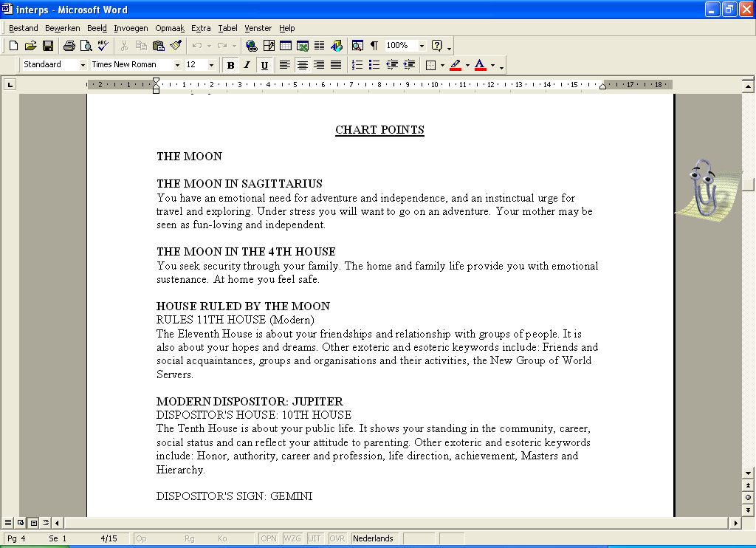Image resolution: width=756 pixels, height=548 pixels.
Task: Click the Insert Hyperlink globe icon
Action: (251, 46)
